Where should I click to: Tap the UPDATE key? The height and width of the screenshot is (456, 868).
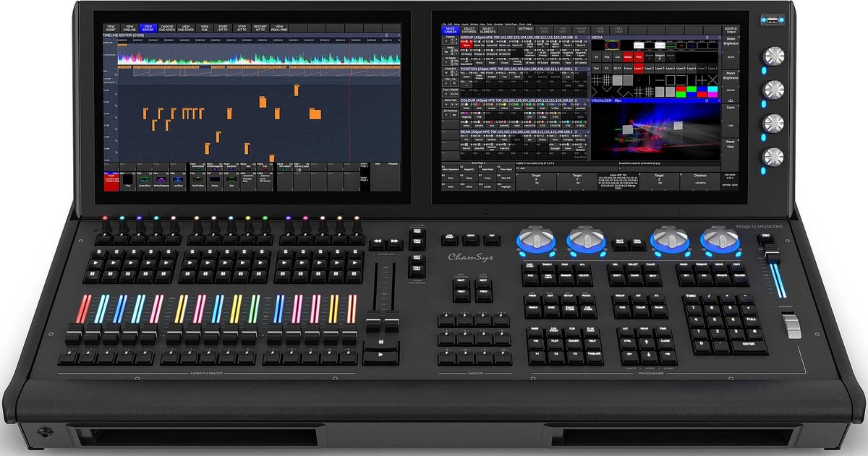pos(721,278)
